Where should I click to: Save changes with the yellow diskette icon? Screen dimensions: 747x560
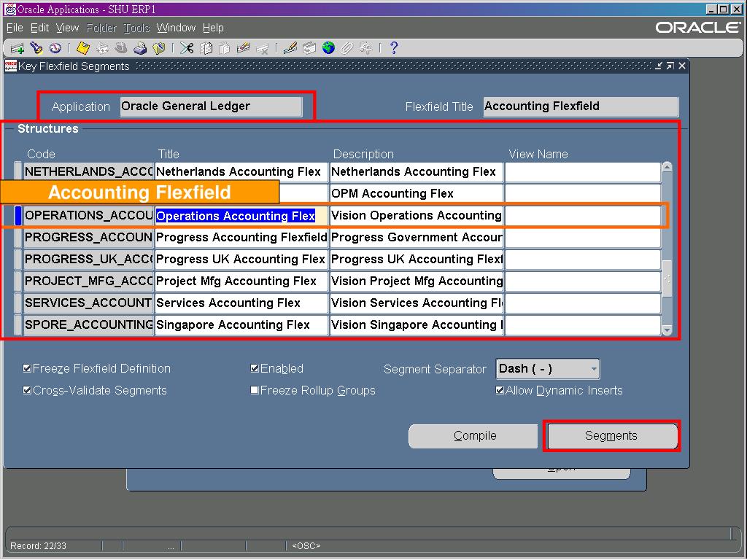[x=83, y=48]
